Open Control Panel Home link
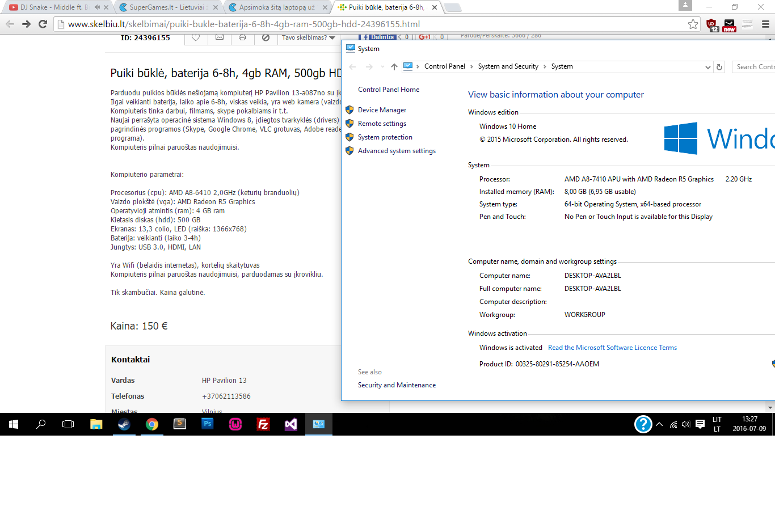This screenshot has width=775, height=532. 389,90
